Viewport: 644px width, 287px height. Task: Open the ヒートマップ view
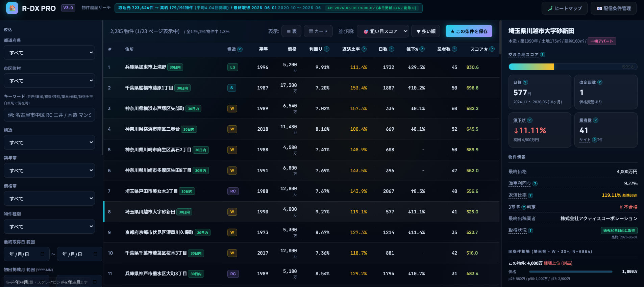tap(564, 8)
